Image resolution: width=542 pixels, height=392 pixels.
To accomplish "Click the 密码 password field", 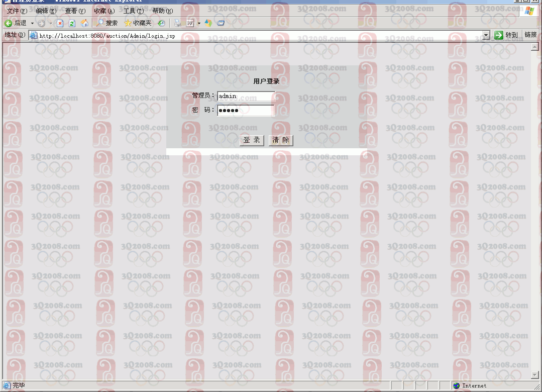I will coord(246,111).
